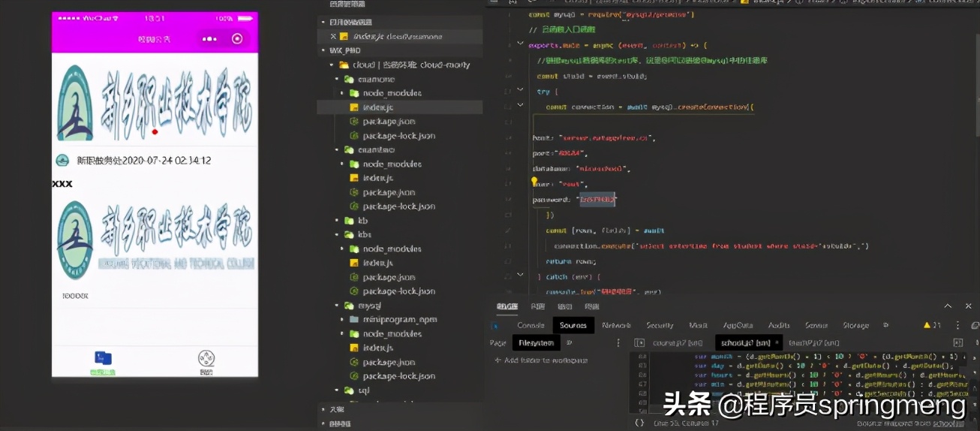This screenshot has height=431, width=980.
Task: Show more navigator panes after Filesystem
Action: click(570, 342)
